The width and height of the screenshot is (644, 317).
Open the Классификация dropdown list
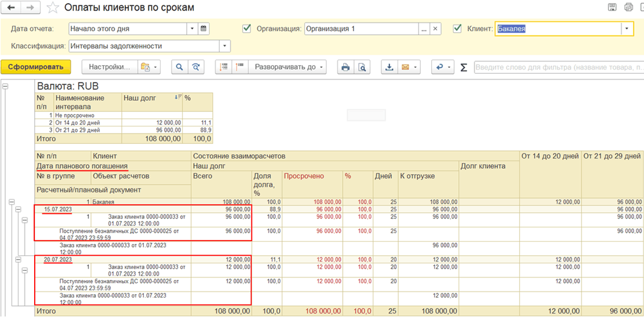point(225,46)
